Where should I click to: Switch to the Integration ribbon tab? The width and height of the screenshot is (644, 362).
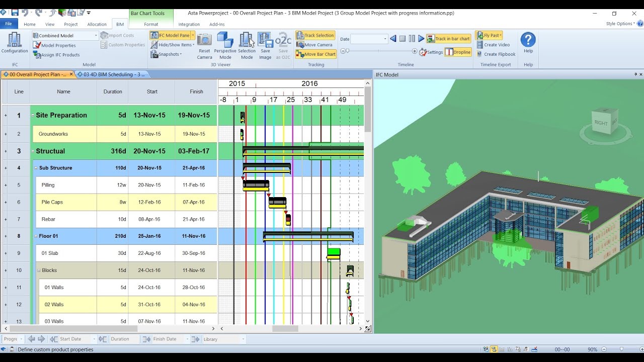(189, 24)
